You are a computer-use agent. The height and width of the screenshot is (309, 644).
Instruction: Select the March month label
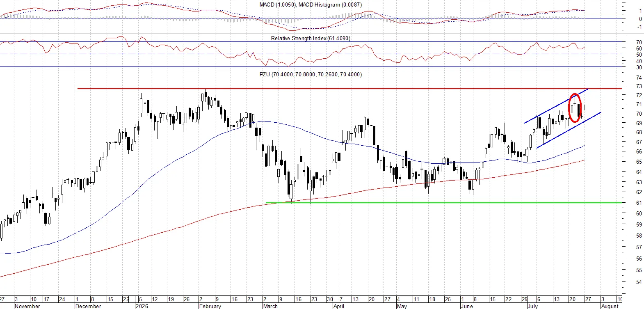270,306
